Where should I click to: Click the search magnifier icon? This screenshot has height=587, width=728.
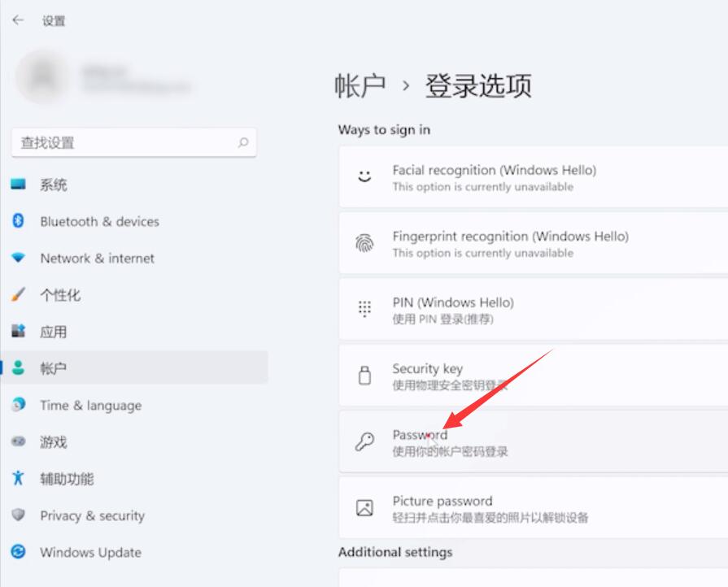(243, 142)
